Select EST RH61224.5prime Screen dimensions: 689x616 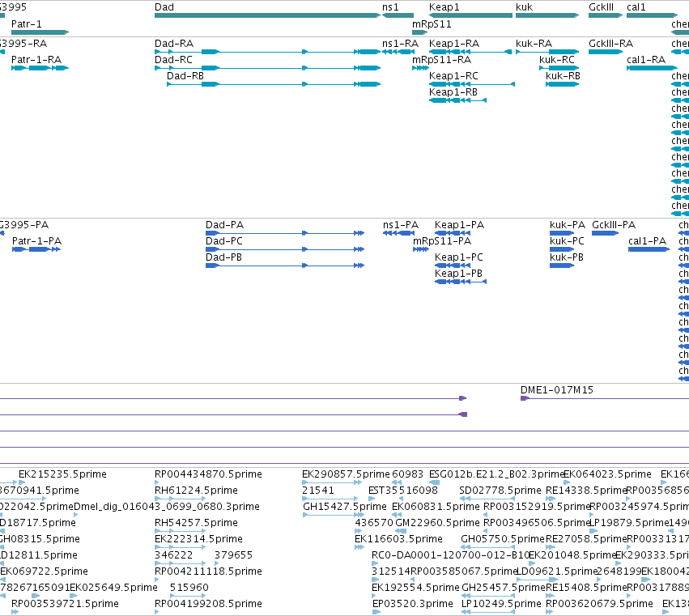tap(196, 491)
